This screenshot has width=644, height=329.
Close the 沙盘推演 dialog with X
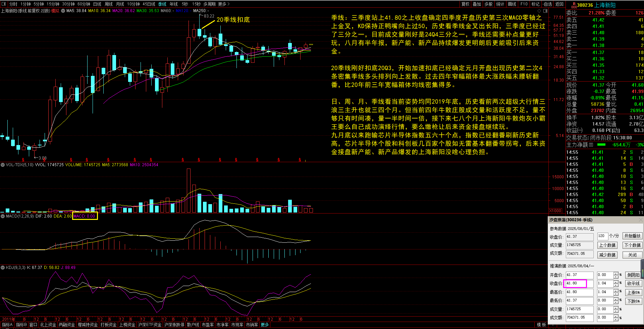641,220
